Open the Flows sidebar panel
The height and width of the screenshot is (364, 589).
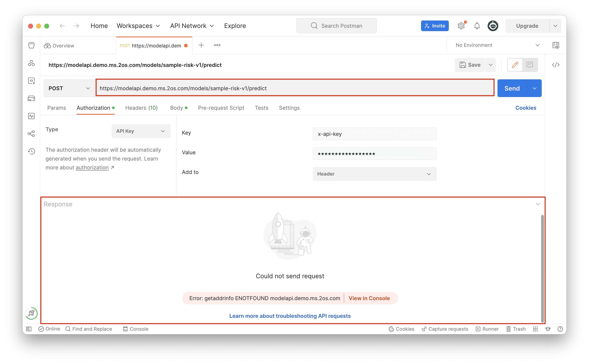(31, 133)
